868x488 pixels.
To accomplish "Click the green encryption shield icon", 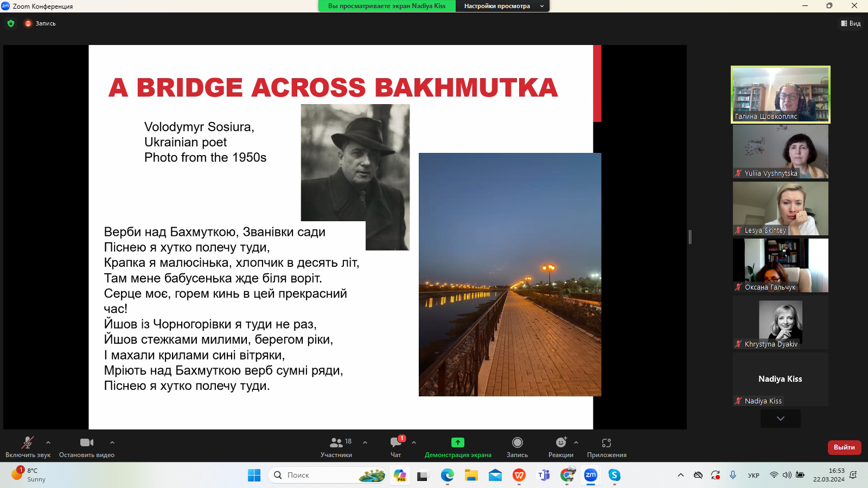I will (x=11, y=23).
